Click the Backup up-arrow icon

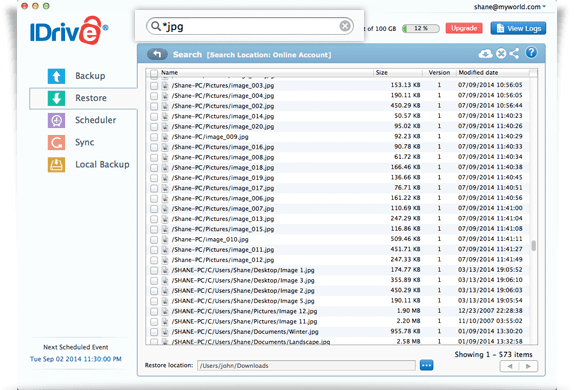[x=56, y=76]
